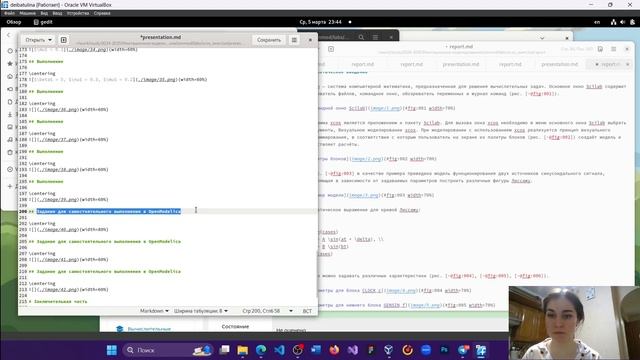Open the Файл menu in VirtualBox
This screenshot has width=640, height=360.
9,13
